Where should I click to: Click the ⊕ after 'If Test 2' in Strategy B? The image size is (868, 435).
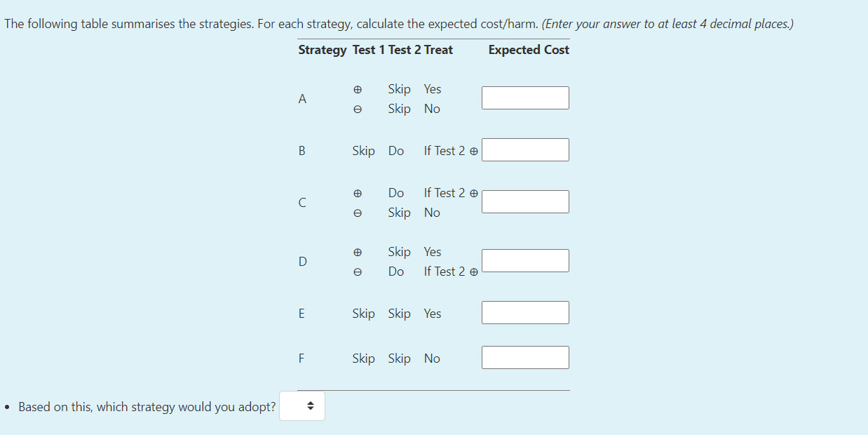[x=474, y=151]
